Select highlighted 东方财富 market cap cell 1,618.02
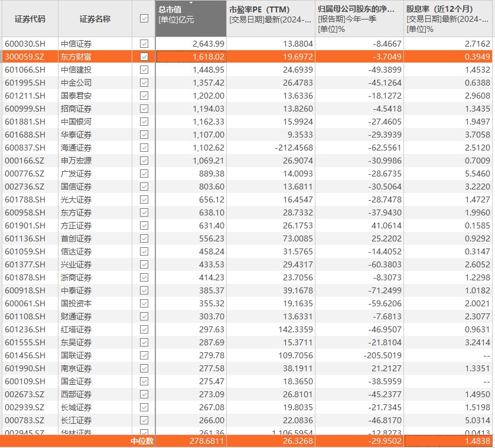The image size is (495, 448). point(191,57)
